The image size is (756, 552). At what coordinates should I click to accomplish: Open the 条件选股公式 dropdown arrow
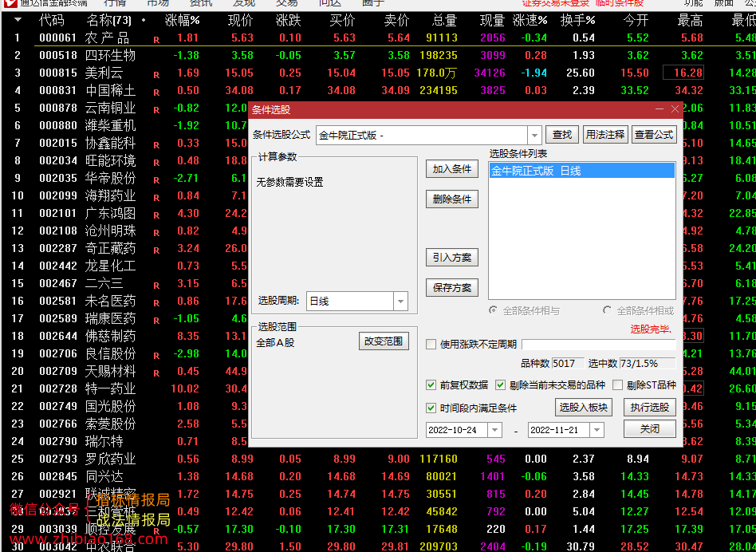[x=534, y=136]
